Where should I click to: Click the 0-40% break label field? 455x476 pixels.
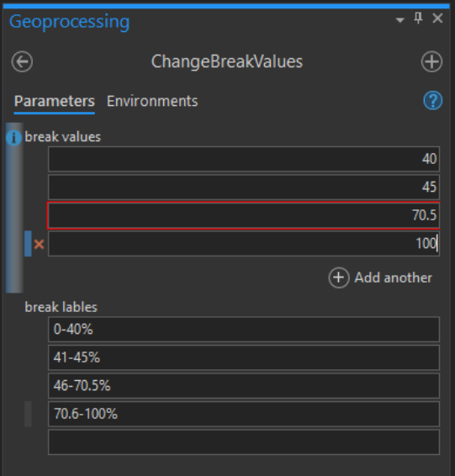point(244,329)
